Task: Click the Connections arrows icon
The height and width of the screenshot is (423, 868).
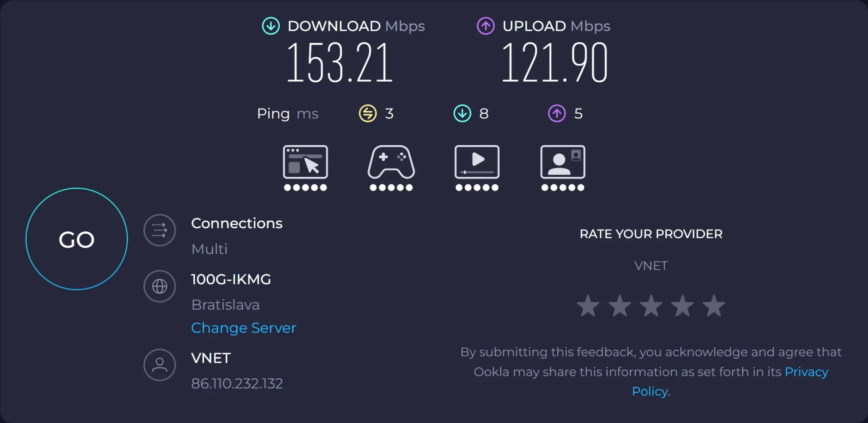Action: coord(159,230)
